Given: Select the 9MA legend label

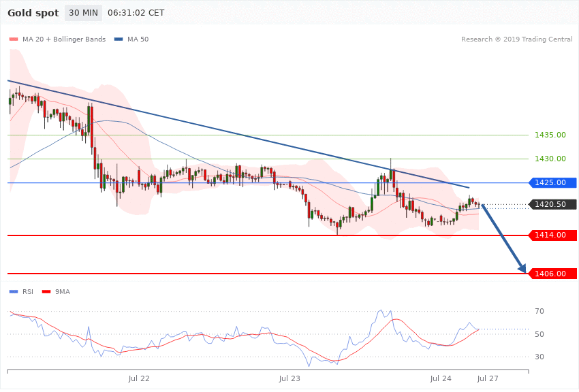Looking at the screenshot, I should [x=63, y=292].
